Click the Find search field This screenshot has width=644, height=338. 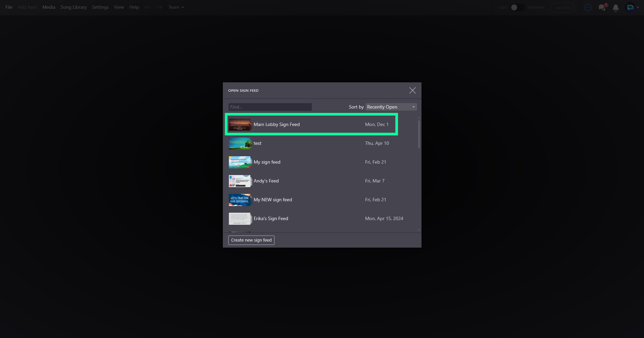(270, 107)
